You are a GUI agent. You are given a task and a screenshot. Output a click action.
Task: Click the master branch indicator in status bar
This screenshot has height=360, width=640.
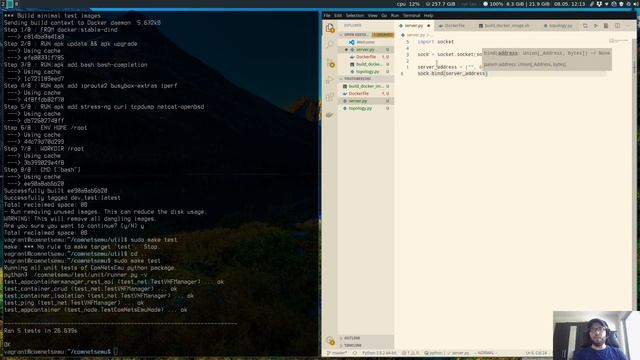point(338,353)
